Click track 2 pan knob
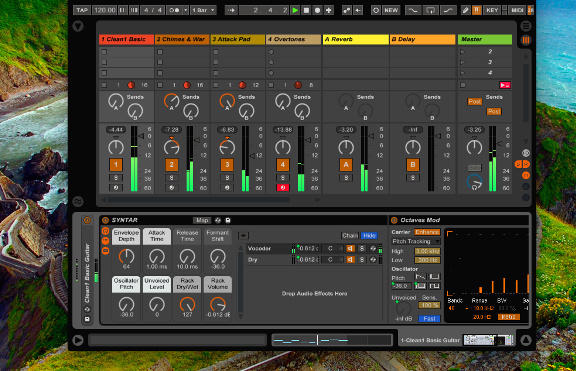This screenshot has width=576, height=371. coord(172,147)
